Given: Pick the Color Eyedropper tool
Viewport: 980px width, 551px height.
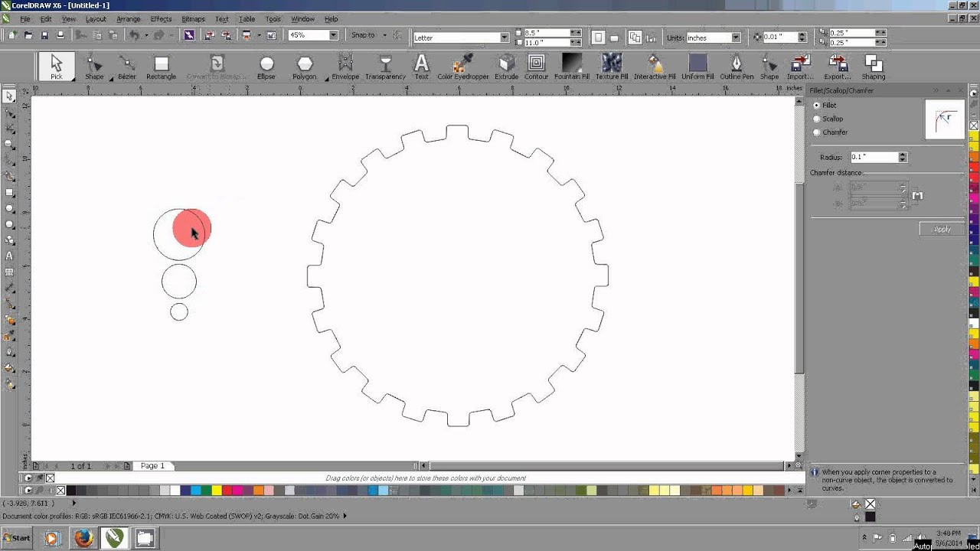Looking at the screenshot, I should click(x=462, y=67).
